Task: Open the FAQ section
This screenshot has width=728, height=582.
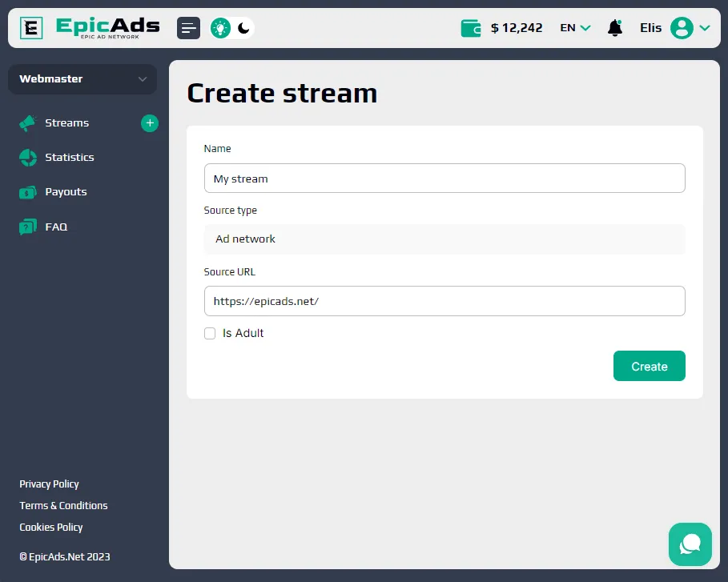Action: coord(56,227)
